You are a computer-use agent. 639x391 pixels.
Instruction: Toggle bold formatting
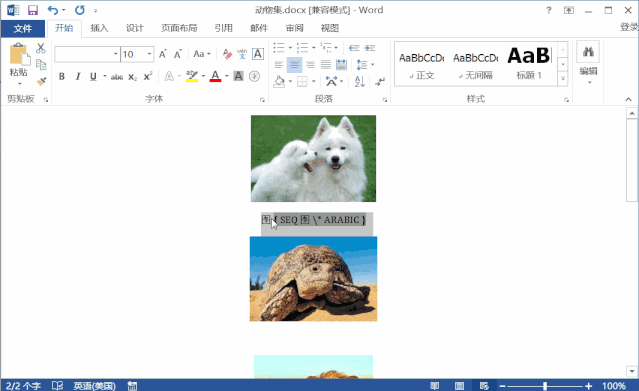pyautogui.click(x=62, y=76)
